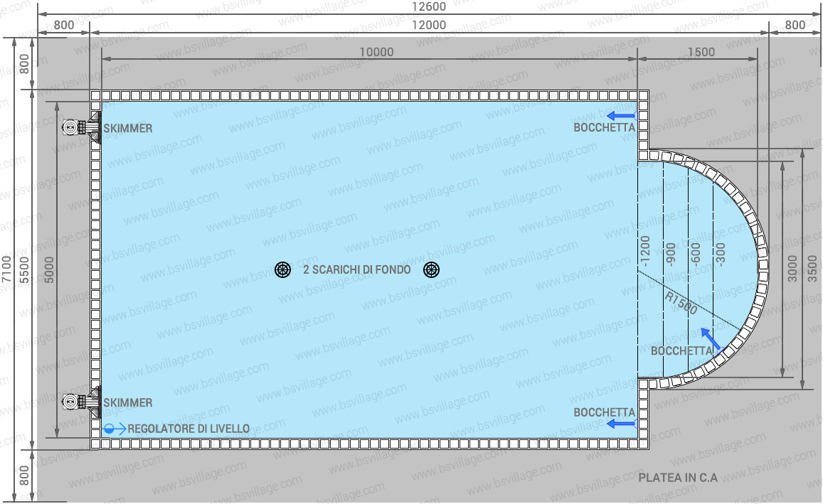Click the R1500 radius annotation
Screen dimensions: 823x504
[681, 304]
